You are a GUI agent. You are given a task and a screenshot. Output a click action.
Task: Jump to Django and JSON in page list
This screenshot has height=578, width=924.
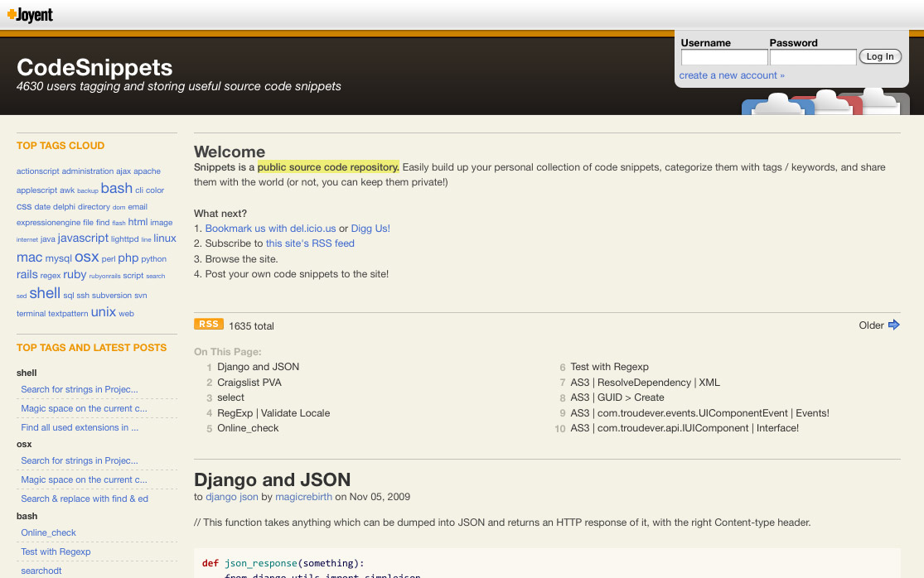tap(258, 367)
